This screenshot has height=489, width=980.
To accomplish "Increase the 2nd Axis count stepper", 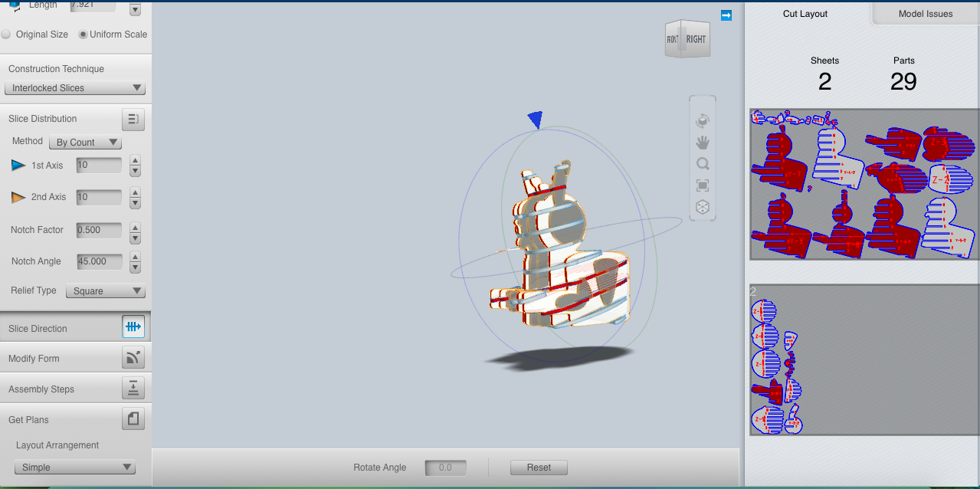I will (135, 192).
